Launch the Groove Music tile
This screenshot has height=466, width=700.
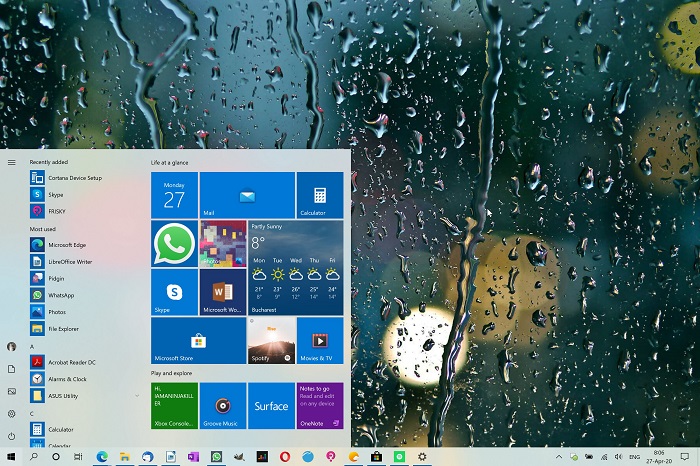pos(223,405)
